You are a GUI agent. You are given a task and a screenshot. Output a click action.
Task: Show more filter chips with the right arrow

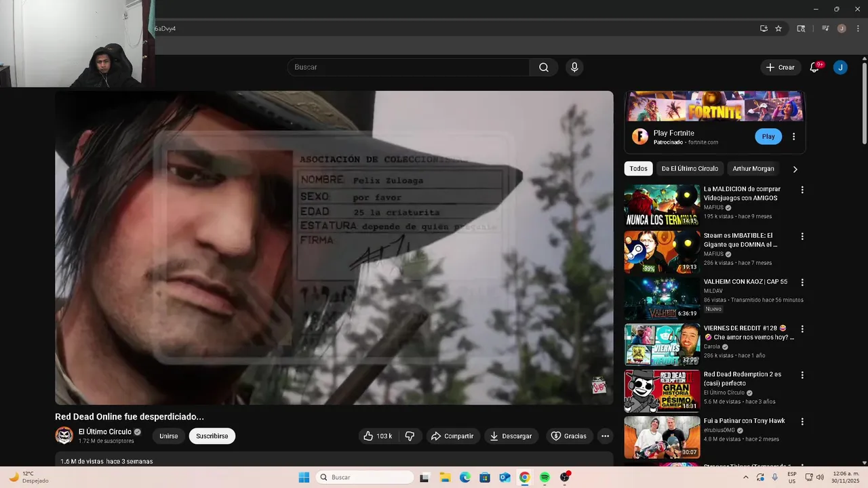point(795,169)
